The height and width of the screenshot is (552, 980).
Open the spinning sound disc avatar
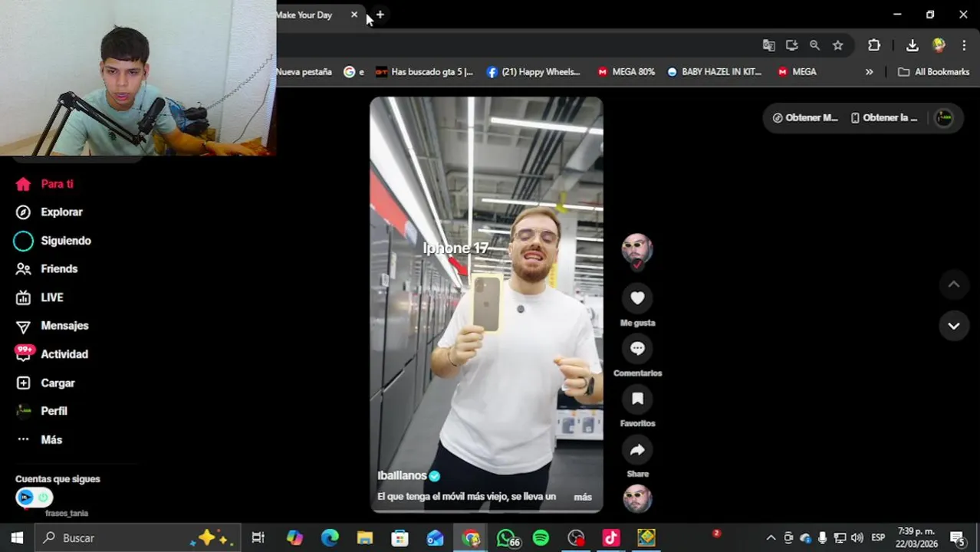click(636, 498)
